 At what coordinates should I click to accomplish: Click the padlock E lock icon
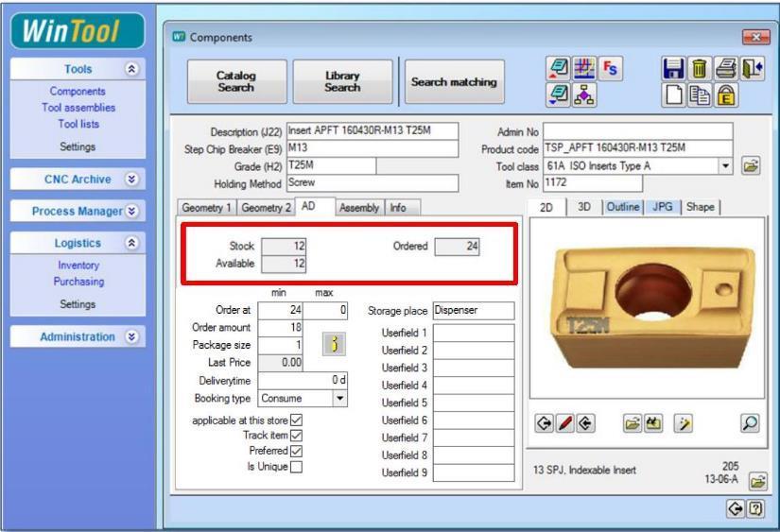click(726, 94)
